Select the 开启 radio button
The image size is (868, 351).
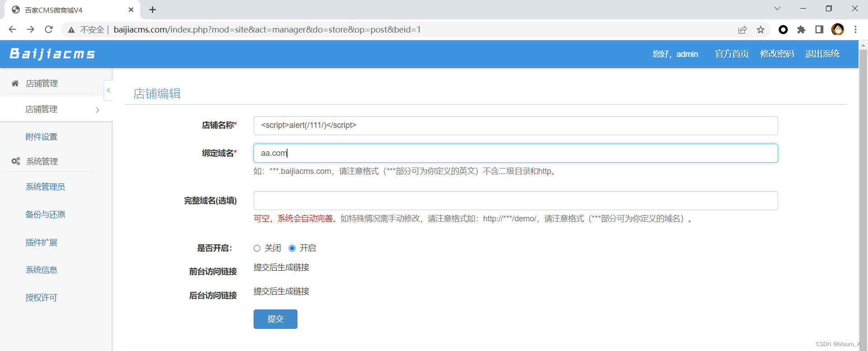[x=292, y=248]
